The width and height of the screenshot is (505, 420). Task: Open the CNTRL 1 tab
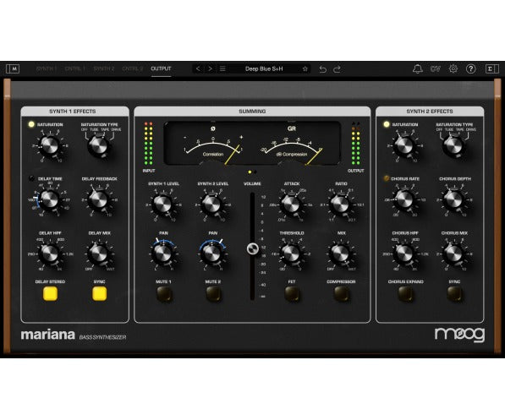tap(75, 69)
